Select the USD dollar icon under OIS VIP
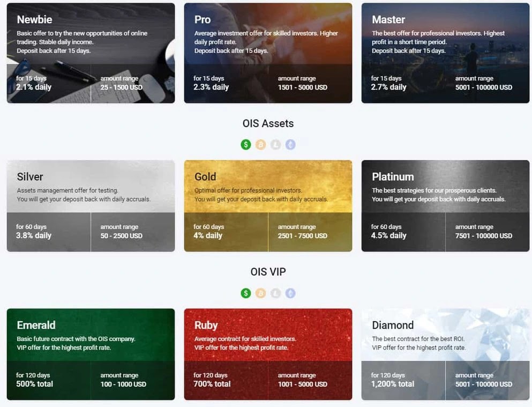The image size is (532, 407). 246,293
